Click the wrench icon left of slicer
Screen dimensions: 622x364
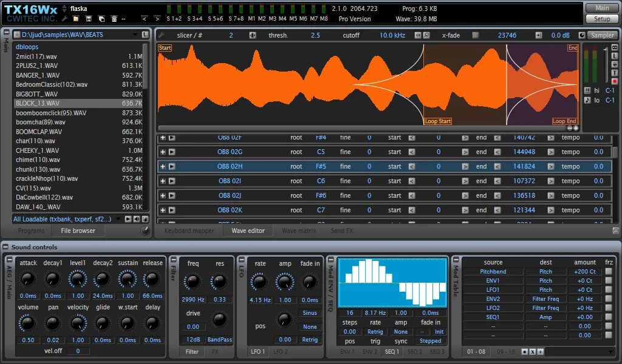(162, 35)
